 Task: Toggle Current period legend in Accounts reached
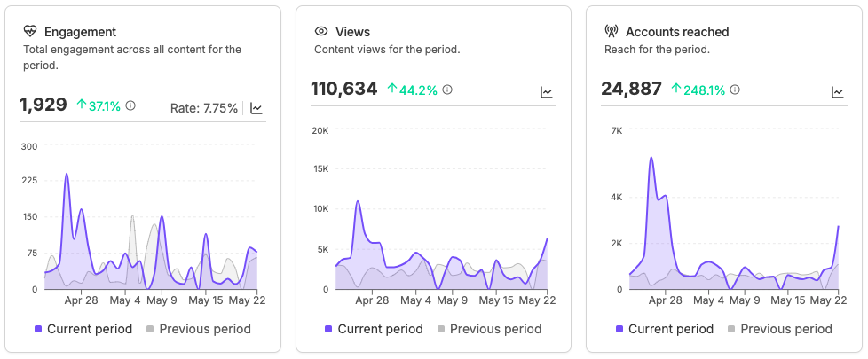(x=665, y=329)
